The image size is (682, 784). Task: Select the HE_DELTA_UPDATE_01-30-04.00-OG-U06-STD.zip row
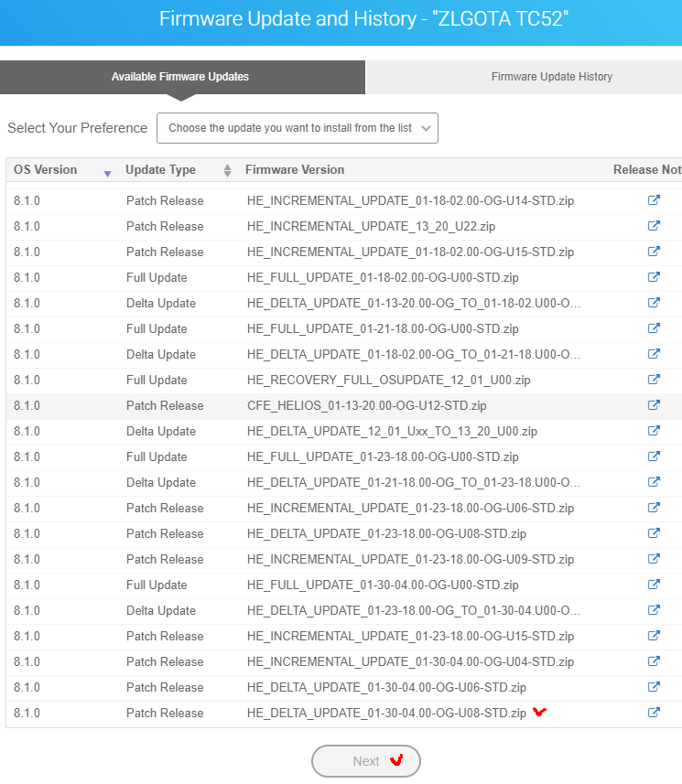(385, 687)
